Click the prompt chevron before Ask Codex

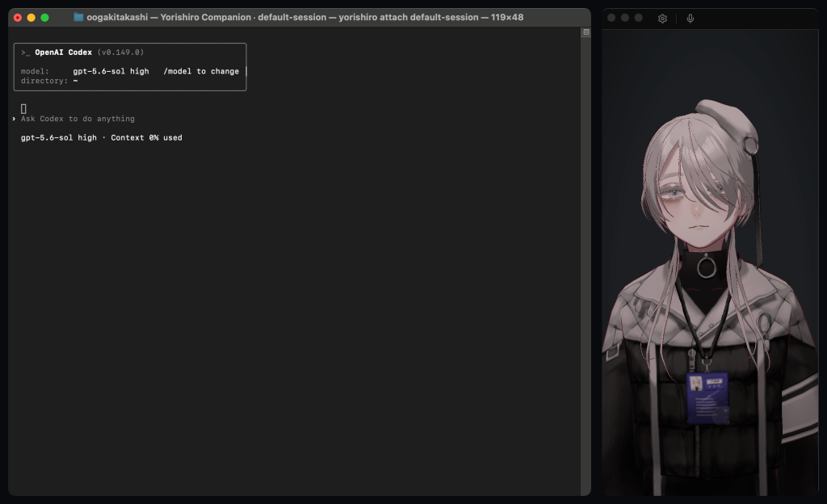(14, 120)
